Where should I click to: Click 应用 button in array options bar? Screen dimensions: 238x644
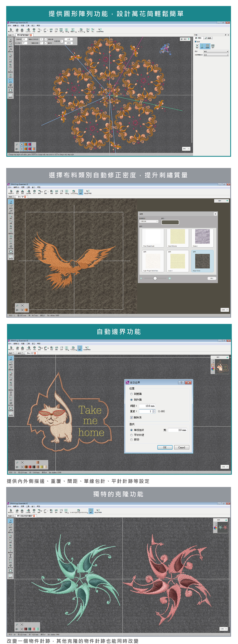[x=69, y=39]
